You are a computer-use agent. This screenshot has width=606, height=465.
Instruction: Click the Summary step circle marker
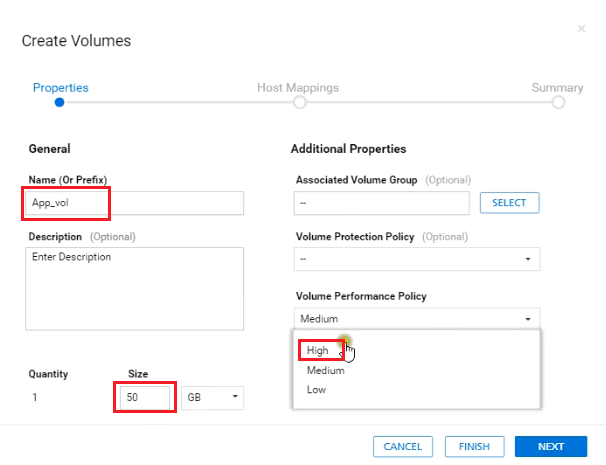coord(558,102)
